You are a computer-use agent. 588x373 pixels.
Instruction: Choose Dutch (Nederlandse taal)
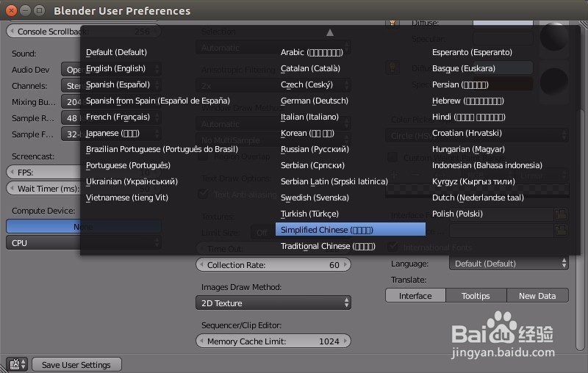pos(478,198)
